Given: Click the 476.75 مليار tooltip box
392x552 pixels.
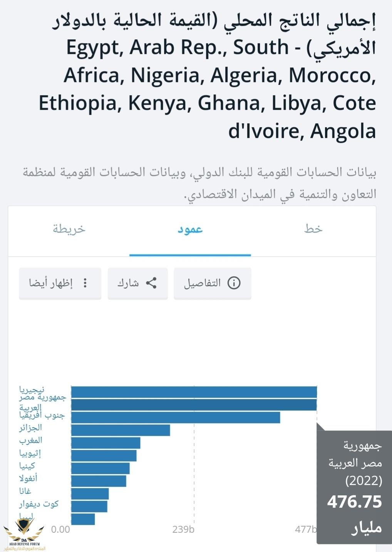Looking at the screenshot, I should [354, 487].
